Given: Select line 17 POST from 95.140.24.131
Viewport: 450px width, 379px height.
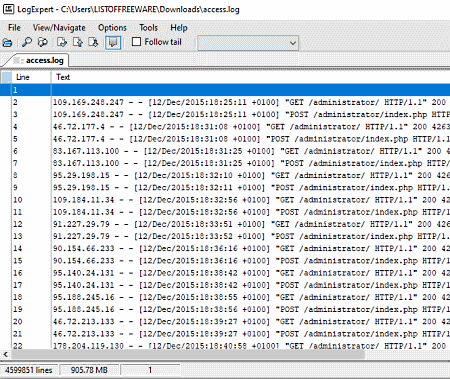Looking at the screenshot, I should click(225, 285).
